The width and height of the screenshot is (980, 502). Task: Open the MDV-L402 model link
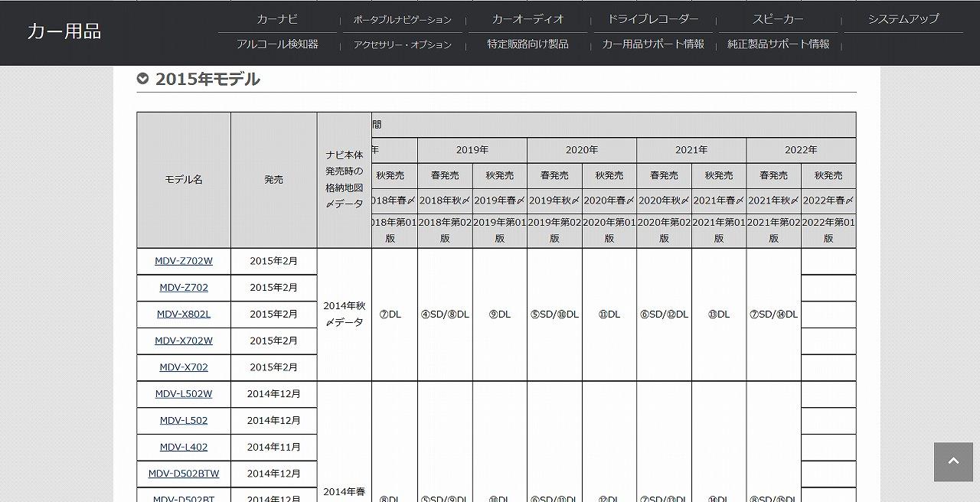point(184,447)
